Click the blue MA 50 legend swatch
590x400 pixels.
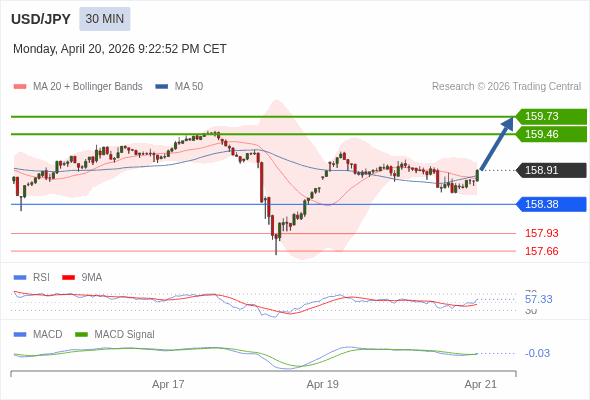[162, 87]
